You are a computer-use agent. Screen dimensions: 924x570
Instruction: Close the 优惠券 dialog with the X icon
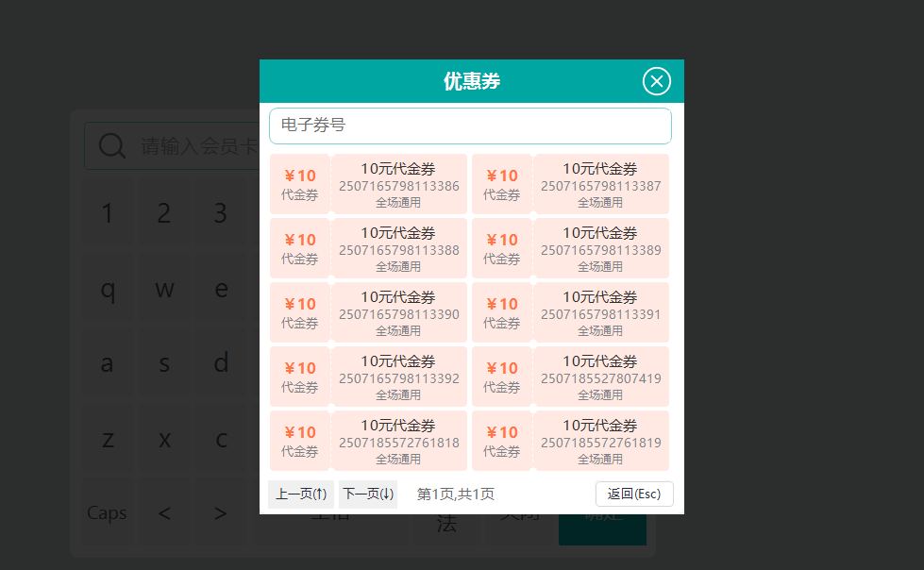point(656,82)
